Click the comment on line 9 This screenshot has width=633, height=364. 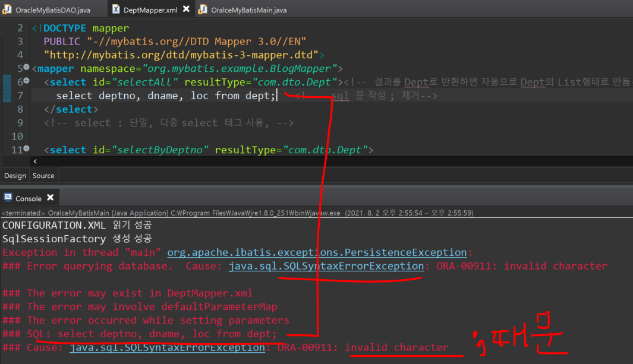[169, 123]
